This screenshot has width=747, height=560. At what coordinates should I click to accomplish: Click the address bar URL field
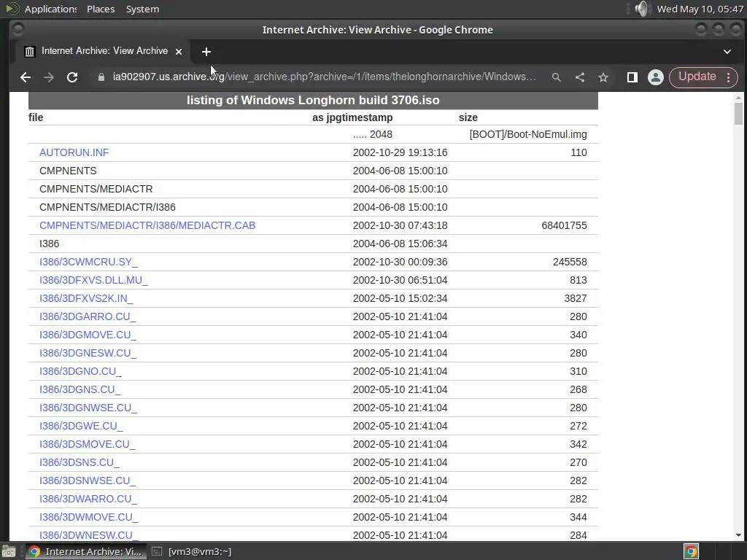(324, 77)
